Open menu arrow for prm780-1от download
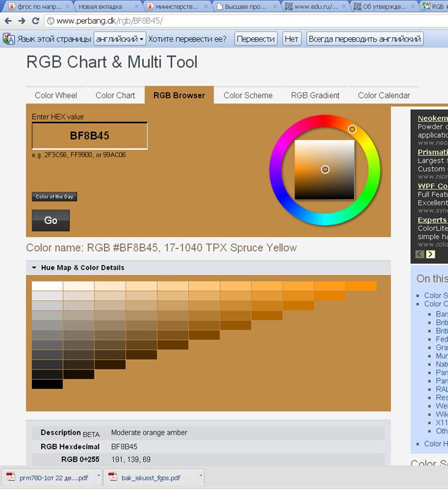Image resolution: width=448 pixels, height=489 pixels. (99, 476)
